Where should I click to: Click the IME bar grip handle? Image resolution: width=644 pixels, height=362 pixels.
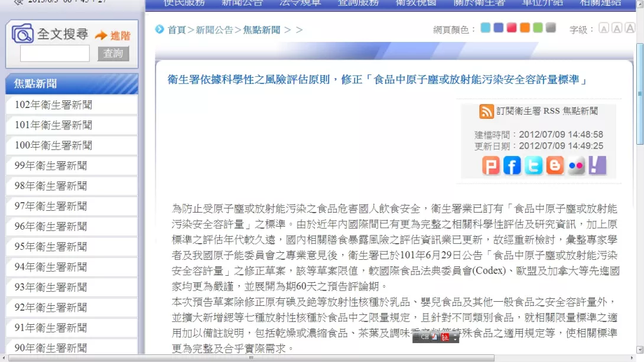[416, 337]
